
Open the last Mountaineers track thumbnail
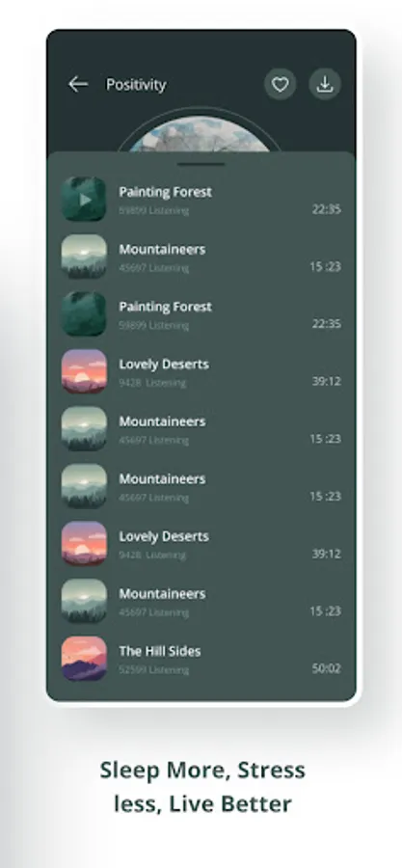click(x=84, y=601)
